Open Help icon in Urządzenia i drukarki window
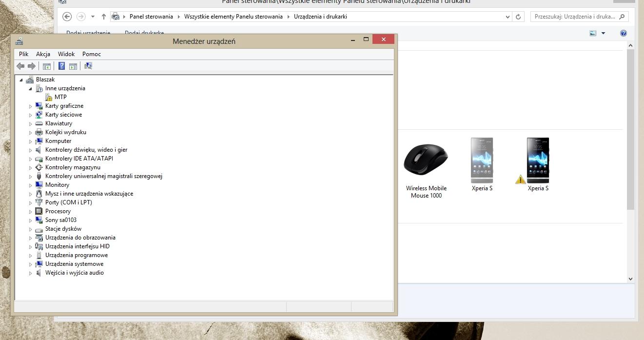This screenshot has height=340, width=644. coord(623,33)
